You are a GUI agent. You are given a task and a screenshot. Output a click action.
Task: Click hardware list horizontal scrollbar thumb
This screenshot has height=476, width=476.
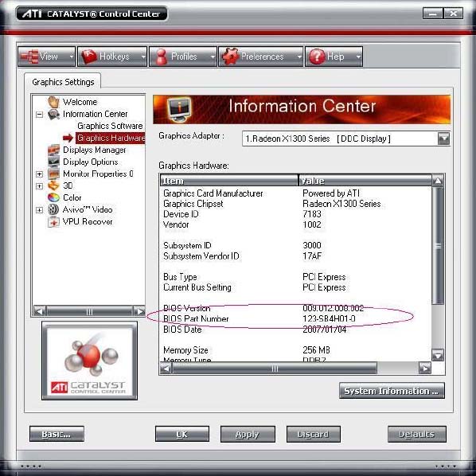coord(275,369)
